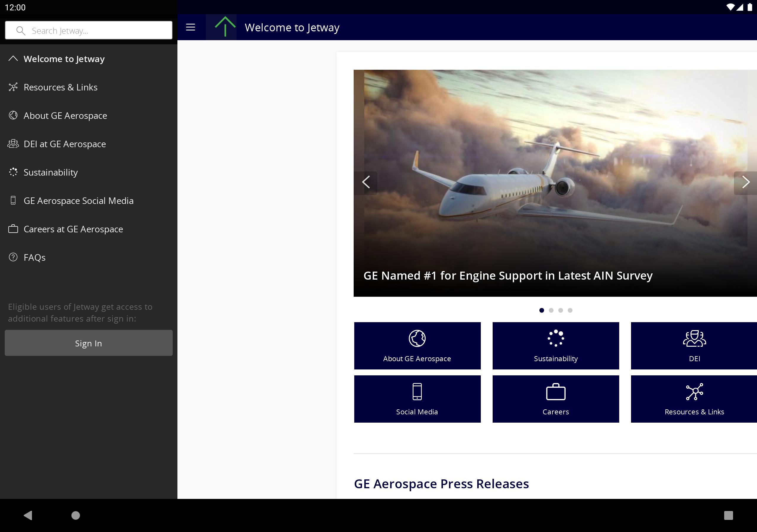Open the DEI tile
This screenshot has height=532, width=757.
coord(694,346)
